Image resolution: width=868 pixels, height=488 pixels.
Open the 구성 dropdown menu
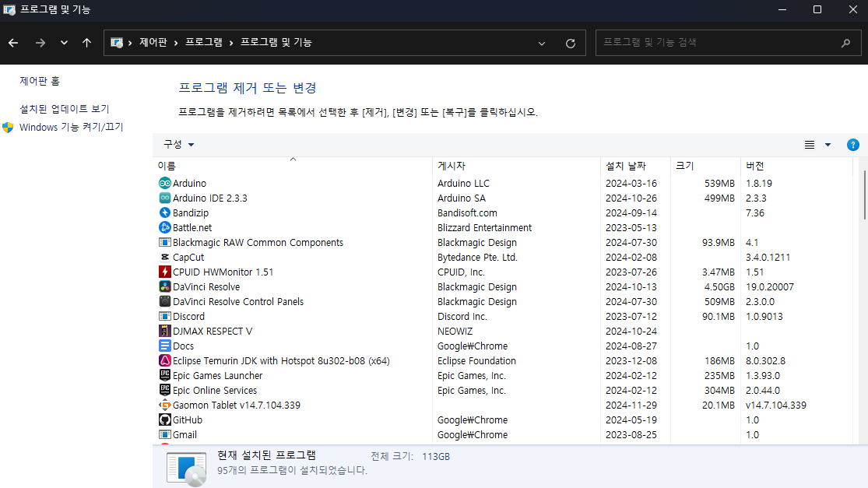coord(178,145)
